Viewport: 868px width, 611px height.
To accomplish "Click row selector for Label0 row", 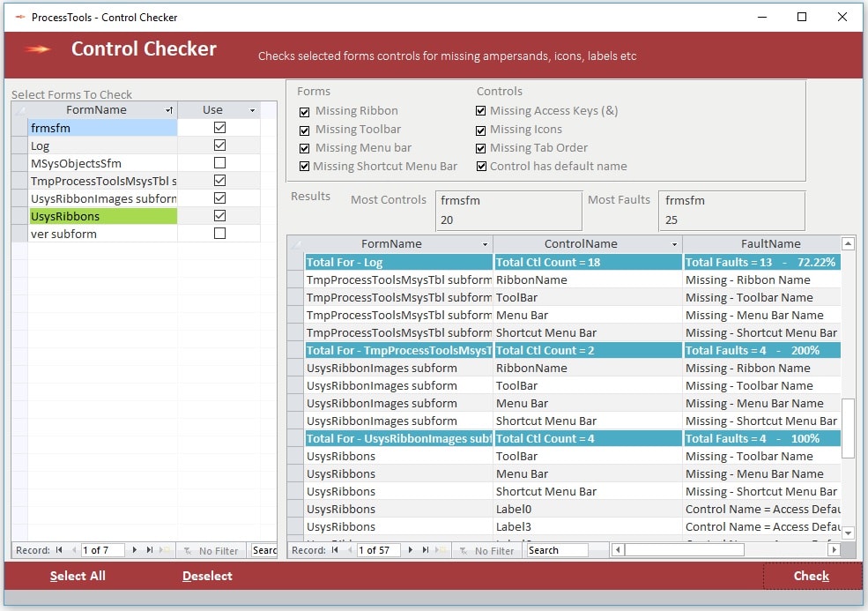I will click(295, 509).
